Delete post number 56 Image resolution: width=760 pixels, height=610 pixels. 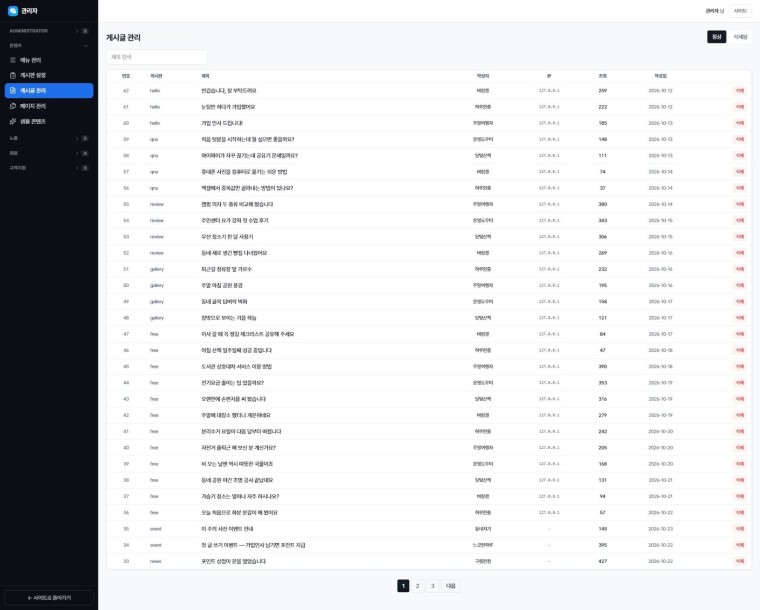point(740,188)
